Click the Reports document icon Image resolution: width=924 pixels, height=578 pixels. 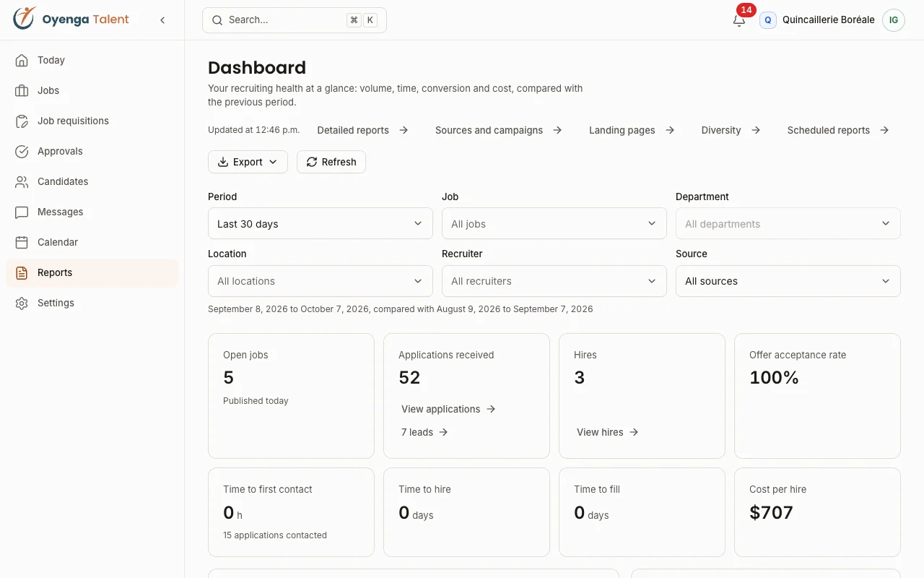[22, 272]
